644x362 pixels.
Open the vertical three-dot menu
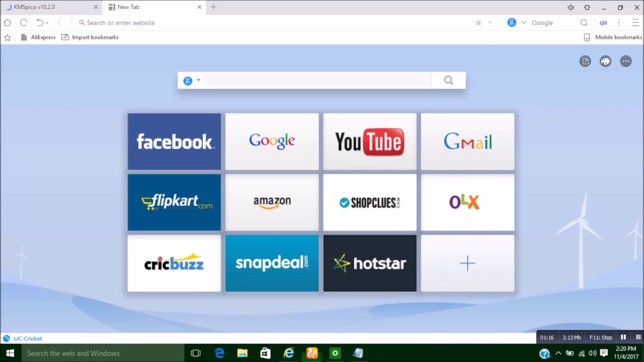pyautogui.click(x=619, y=23)
